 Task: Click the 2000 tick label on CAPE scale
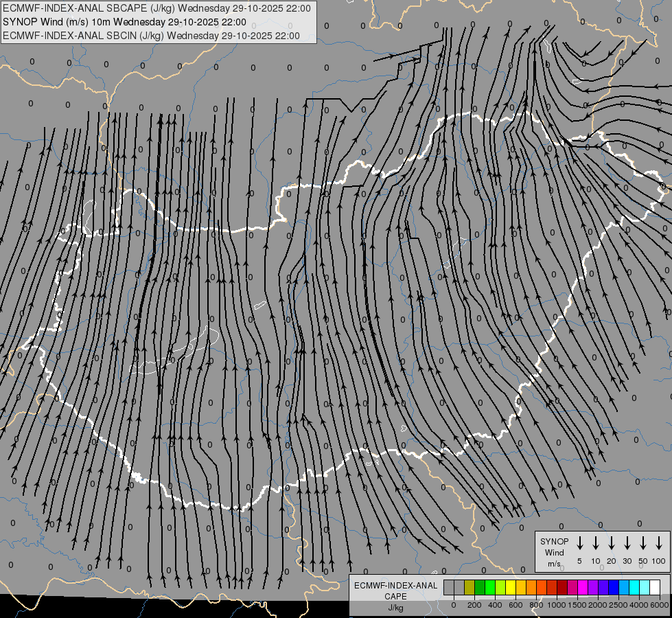click(597, 605)
